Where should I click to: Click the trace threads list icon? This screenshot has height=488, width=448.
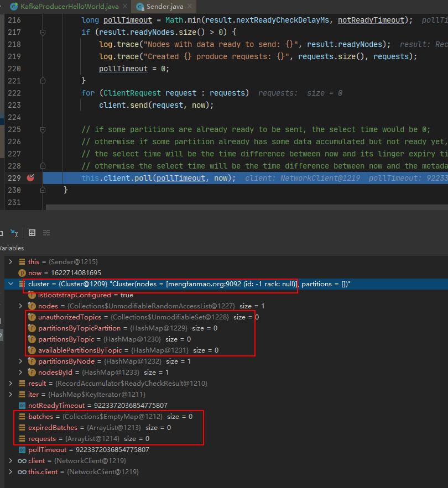(46, 233)
